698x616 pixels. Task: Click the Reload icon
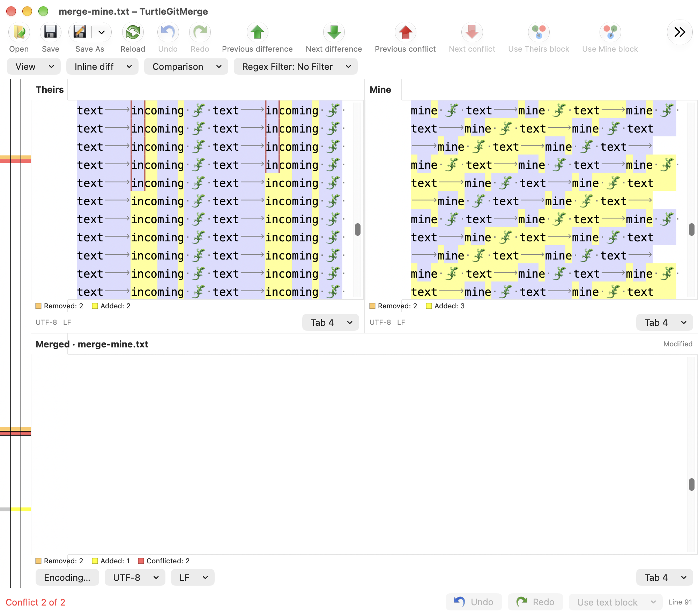point(133,32)
